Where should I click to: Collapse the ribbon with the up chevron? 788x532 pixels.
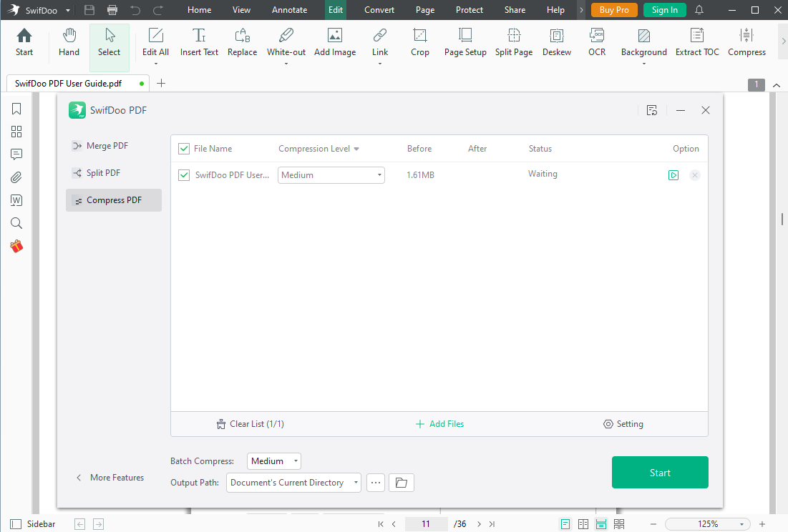(x=777, y=85)
